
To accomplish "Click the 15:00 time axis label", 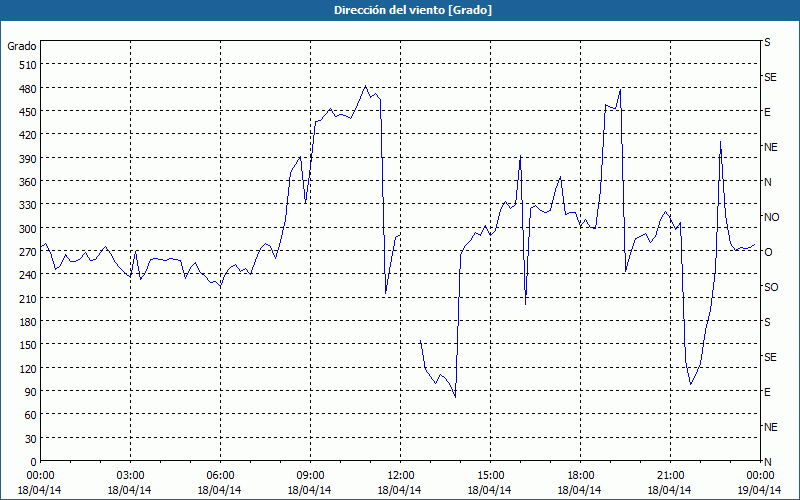I will (490, 476).
